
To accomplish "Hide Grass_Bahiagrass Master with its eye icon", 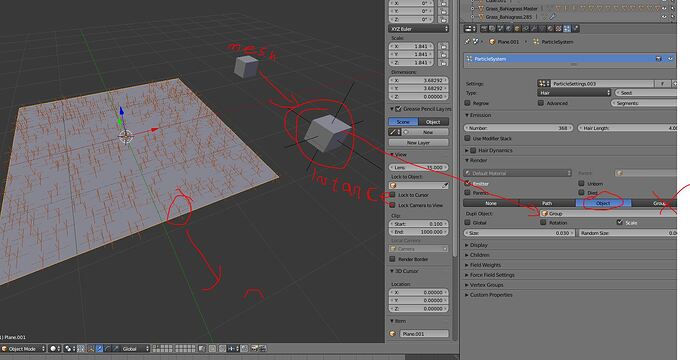I will (664, 8).
